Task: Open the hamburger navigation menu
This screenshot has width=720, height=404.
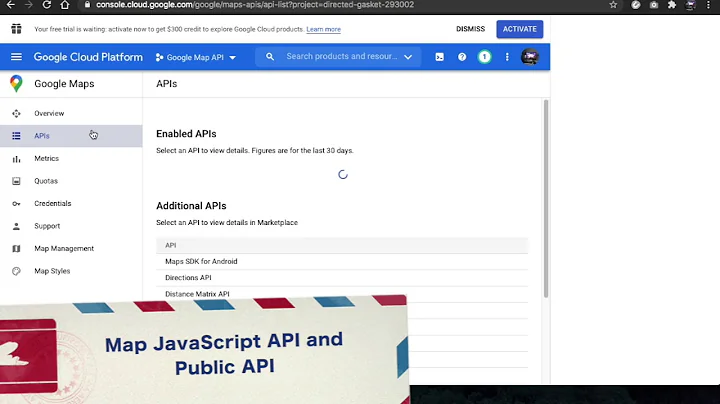Action: (x=16, y=57)
